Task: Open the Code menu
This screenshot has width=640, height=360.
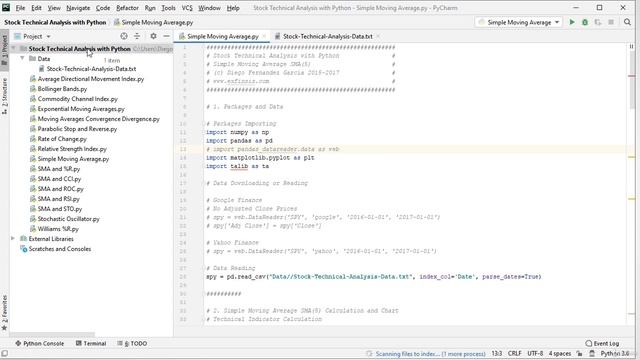Action: point(103,8)
